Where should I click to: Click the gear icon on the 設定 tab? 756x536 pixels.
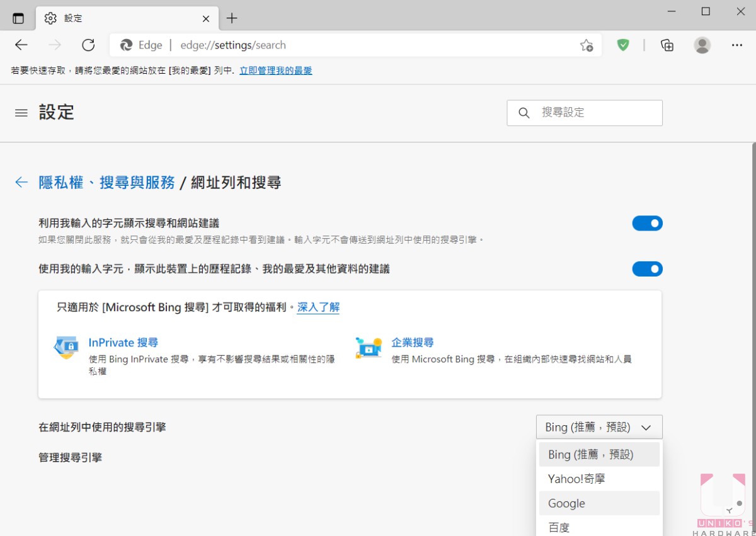(50, 18)
